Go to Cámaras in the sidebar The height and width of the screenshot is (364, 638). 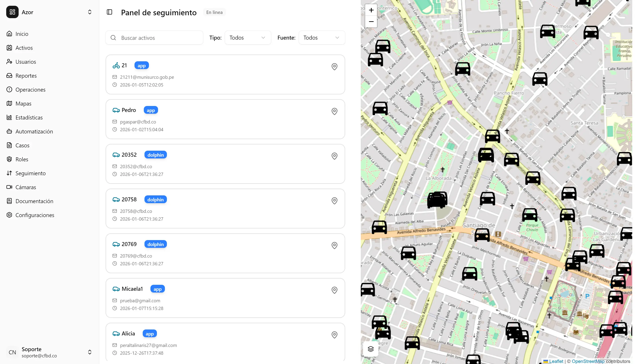click(25, 187)
